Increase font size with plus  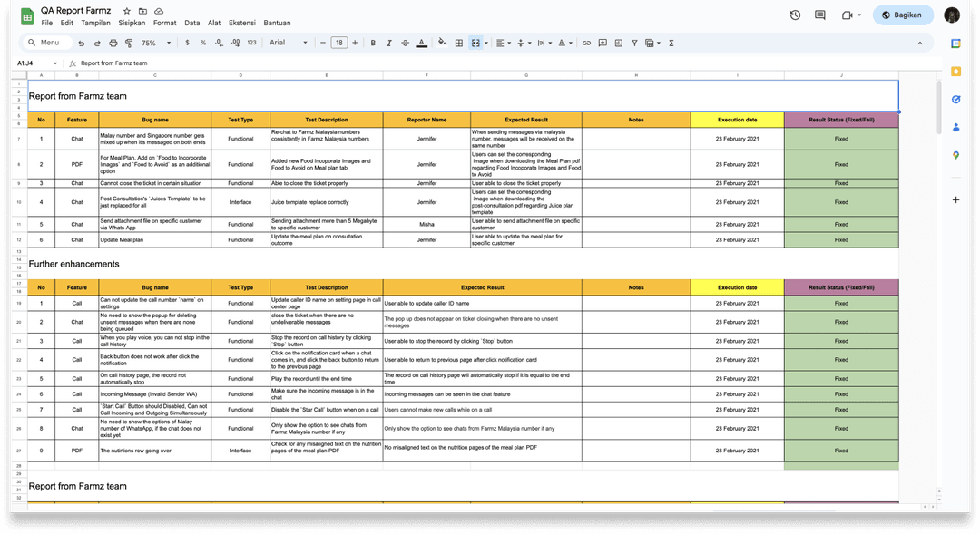[355, 44]
